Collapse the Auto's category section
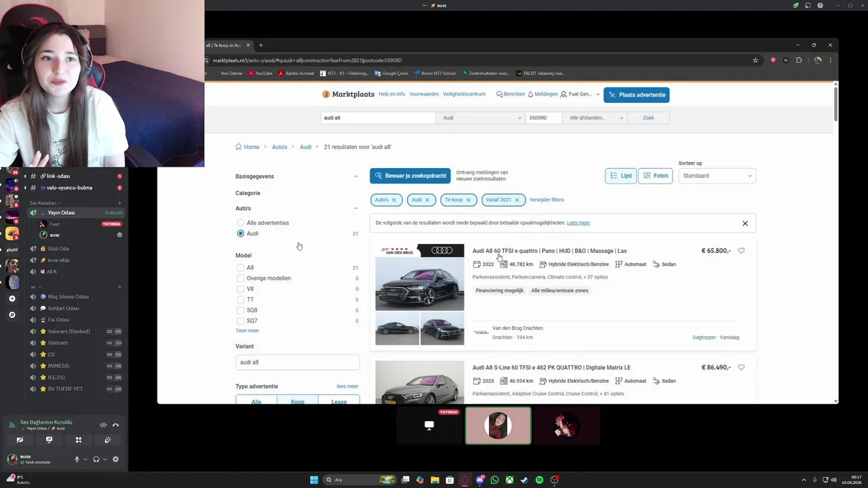The image size is (868, 488). point(355,208)
